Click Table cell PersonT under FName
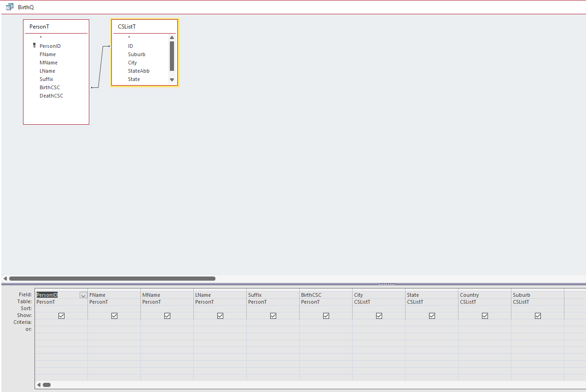Screen dimensions: 586x392 [114, 302]
